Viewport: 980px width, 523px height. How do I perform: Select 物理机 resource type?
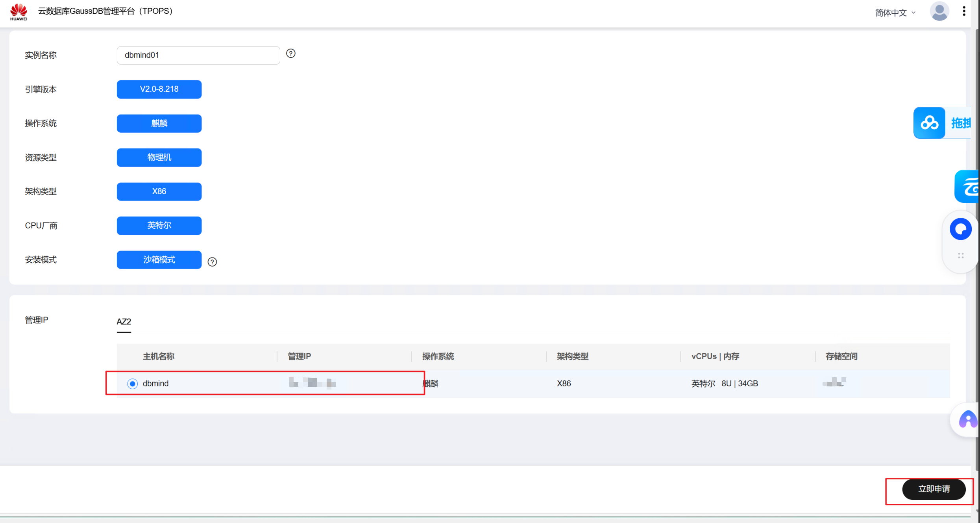tap(159, 158)
